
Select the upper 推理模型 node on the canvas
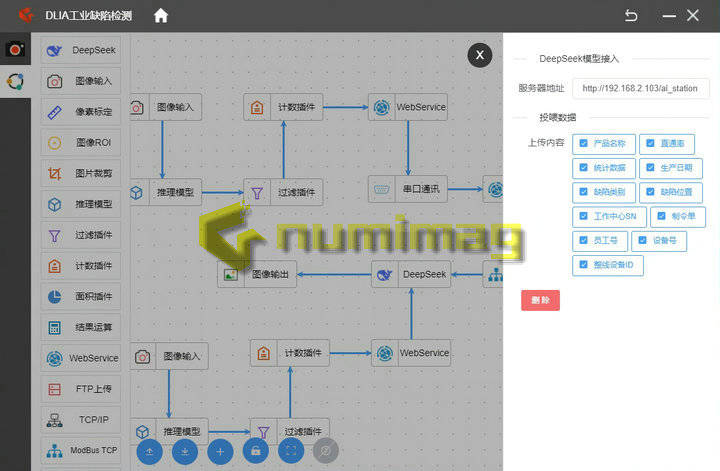tap(166, 192)
